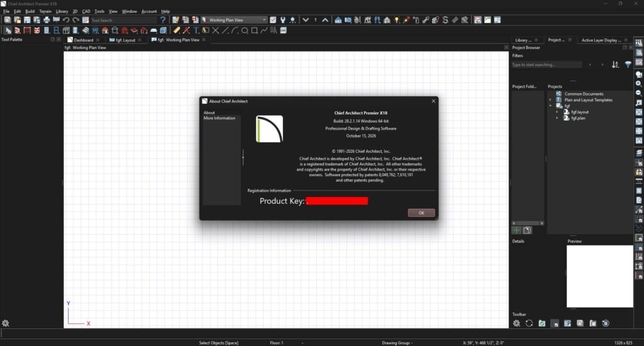Click the Down One Floor arrow icon
Viewport: 644px width, 346px height.
(x=306, y=20)
